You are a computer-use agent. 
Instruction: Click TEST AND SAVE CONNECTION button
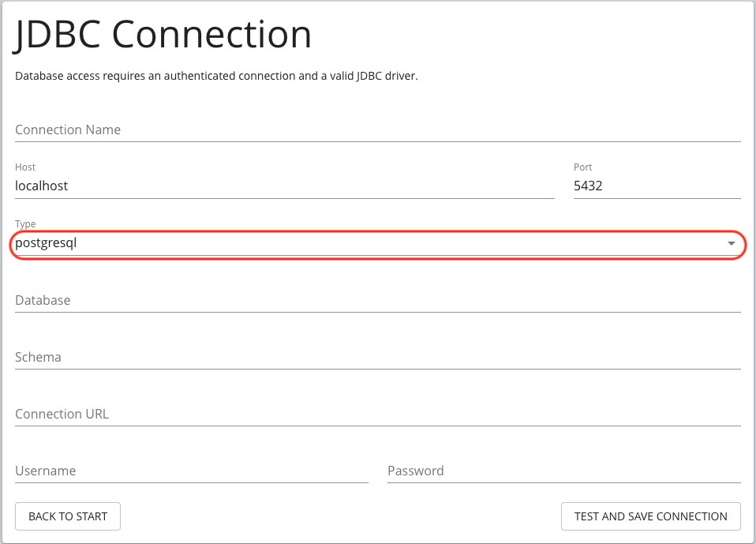[x=651, y=516]
